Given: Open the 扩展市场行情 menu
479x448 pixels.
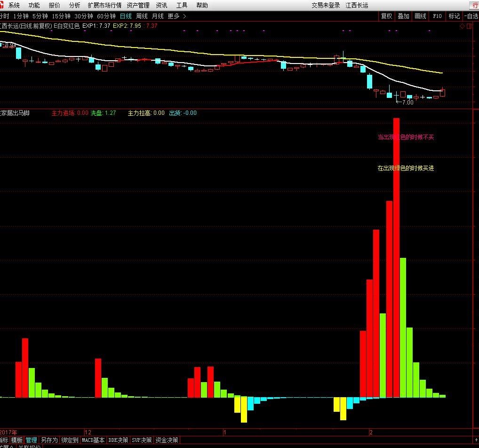Looking at the screenshot, I should coord(104,5).
